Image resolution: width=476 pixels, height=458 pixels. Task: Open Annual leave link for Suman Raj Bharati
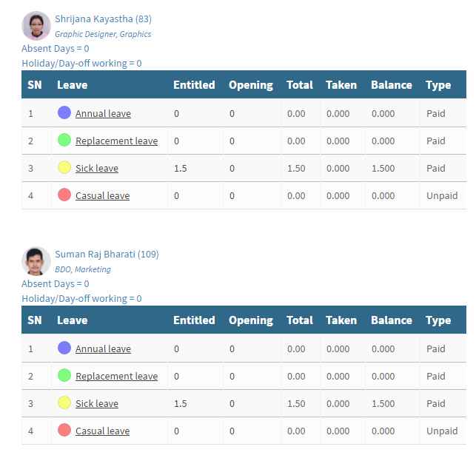pyautogui.click(x=103, y=348)
